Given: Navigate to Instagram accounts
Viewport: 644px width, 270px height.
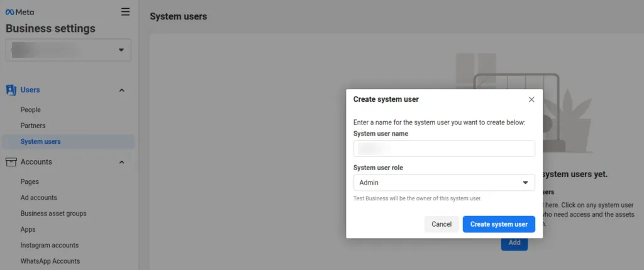Looking at the screenshot, I should pos(49,246).
